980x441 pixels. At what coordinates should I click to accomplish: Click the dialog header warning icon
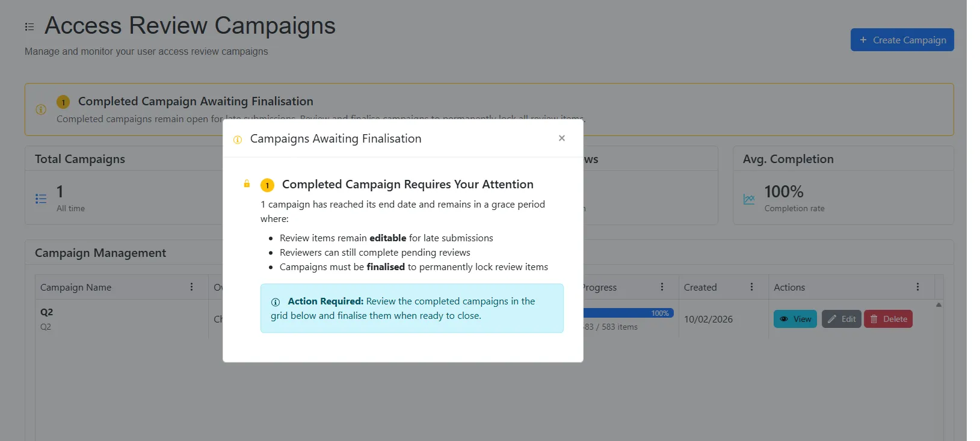(x=238, y=140)
